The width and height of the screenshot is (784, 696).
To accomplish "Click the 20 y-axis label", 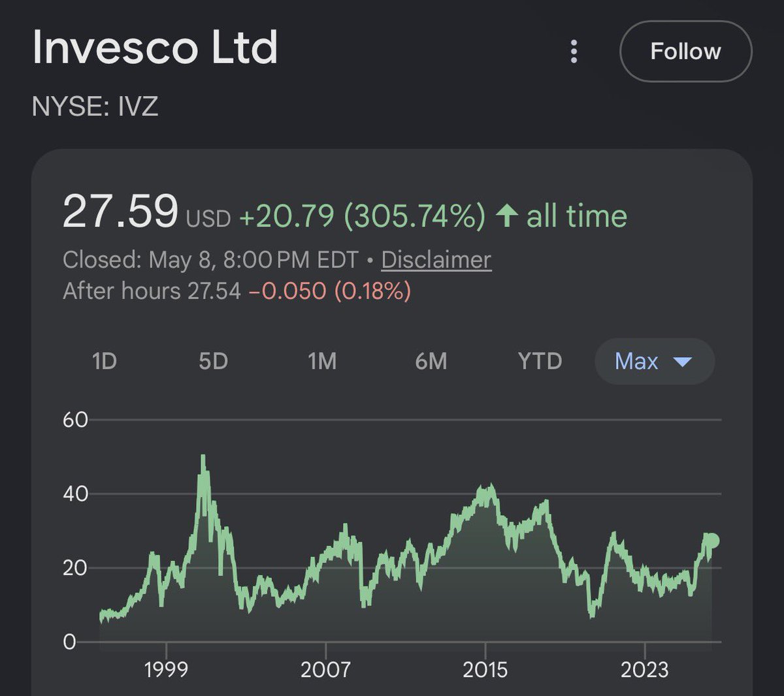I will [x=75, y=568].
